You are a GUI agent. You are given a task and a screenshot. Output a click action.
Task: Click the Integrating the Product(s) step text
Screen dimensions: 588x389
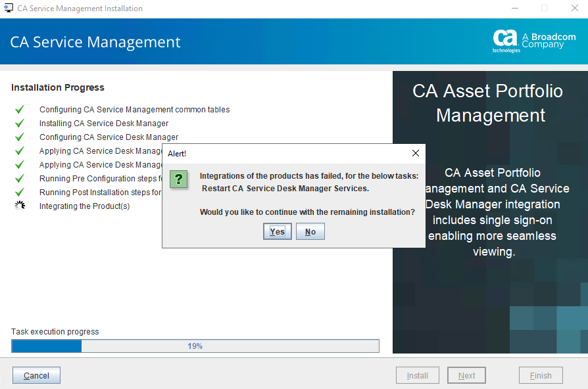click(84, 206)
